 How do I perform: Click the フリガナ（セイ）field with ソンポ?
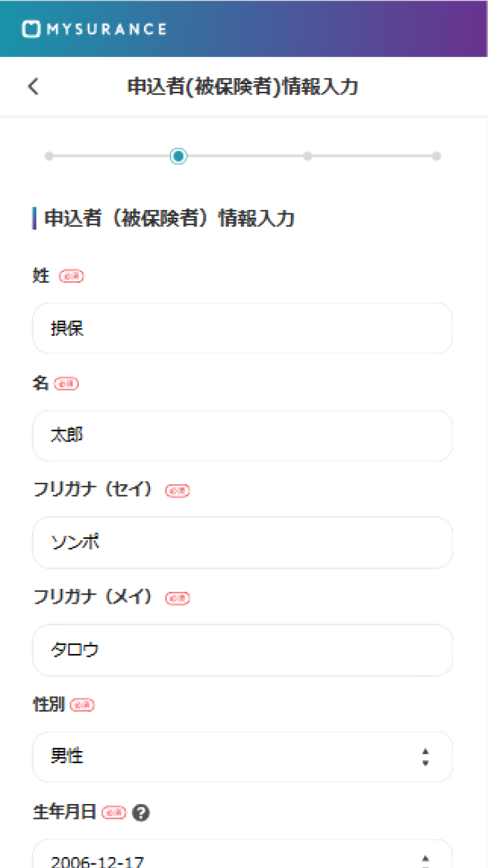(242, 543)
